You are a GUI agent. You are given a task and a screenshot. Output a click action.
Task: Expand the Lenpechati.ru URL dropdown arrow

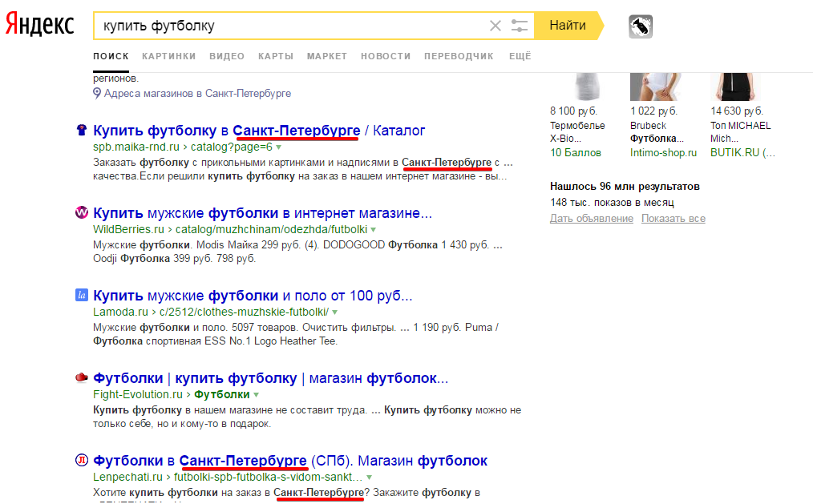tap(369, 477)
